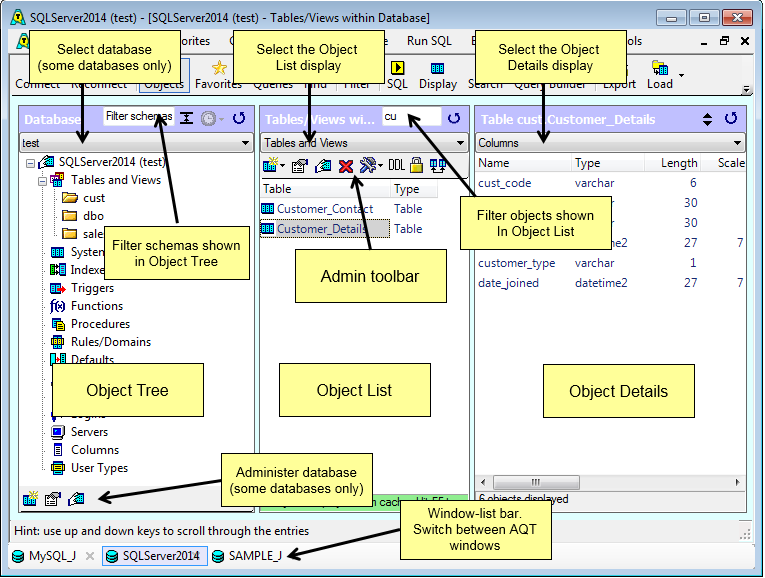Click the SQL toolbar icon
This screenshot has width=765, height=578.
coord(398,75)
